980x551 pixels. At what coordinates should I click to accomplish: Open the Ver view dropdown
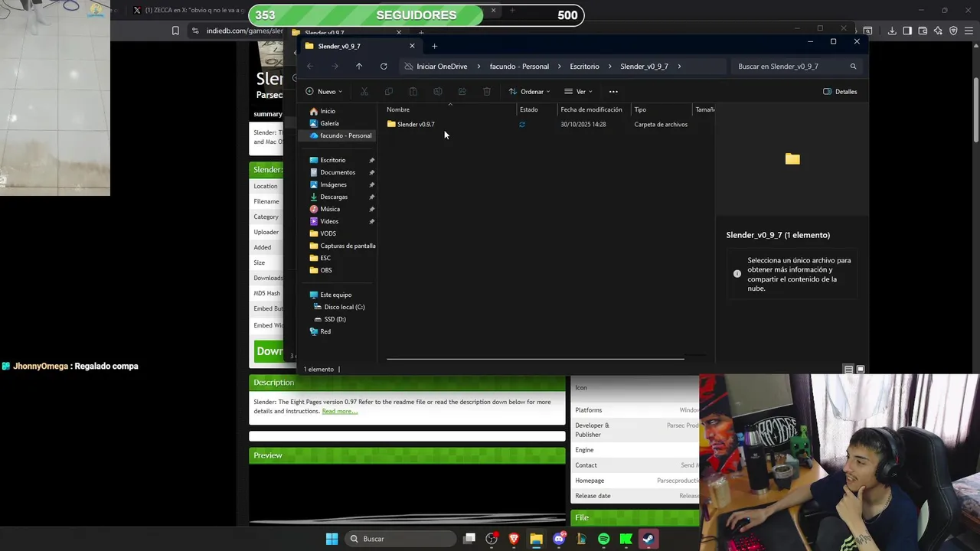[x=578, y=92]
